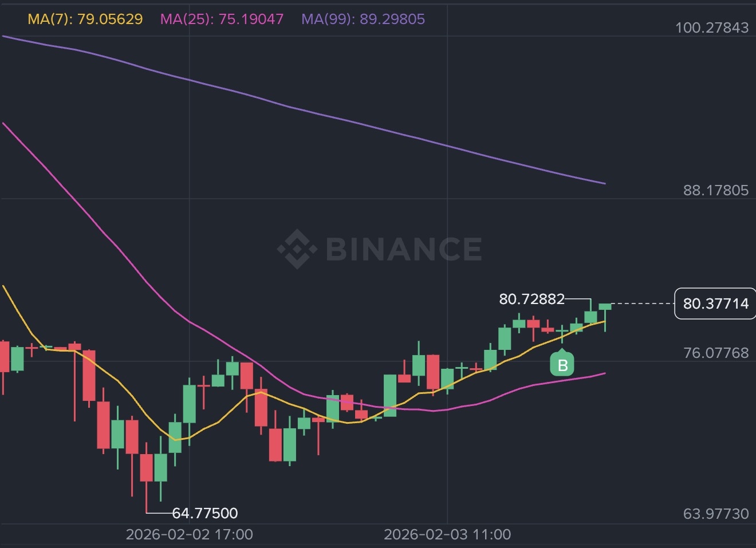Viewport: 756px width, 548px height.
Task: Click the 2026-02-02 17:00 time label
Action: tap(189, 534)
